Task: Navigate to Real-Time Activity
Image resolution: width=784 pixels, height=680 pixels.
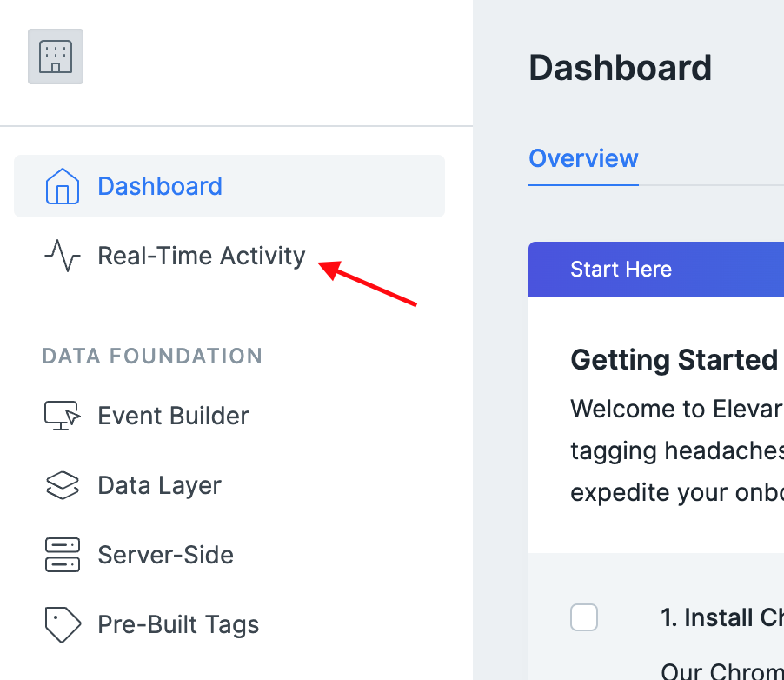Action: [x=201, y=256]
